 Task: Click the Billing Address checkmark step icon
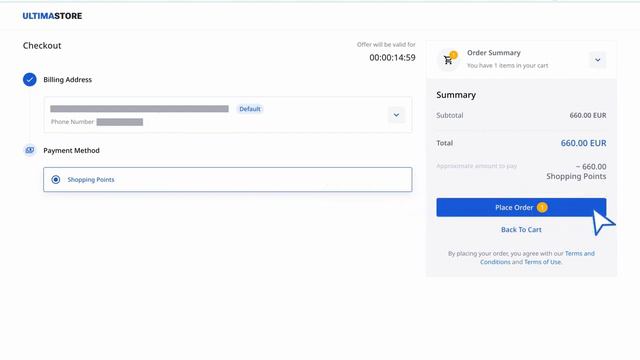(x=29, y=80)
